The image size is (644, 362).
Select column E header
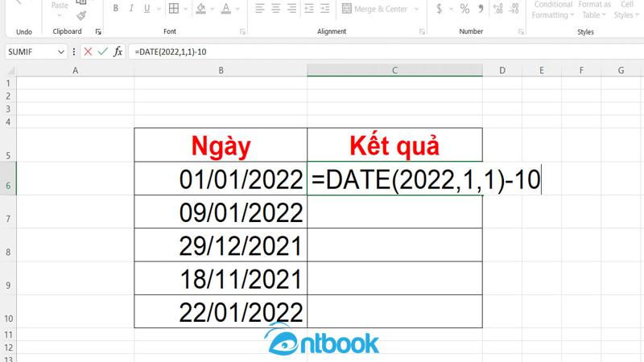[x=542, y=71]
